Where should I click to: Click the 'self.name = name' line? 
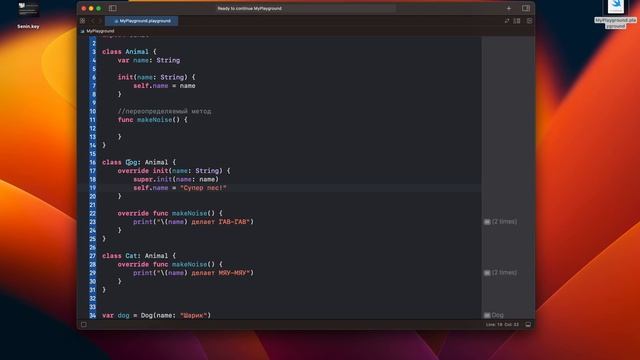164,86
